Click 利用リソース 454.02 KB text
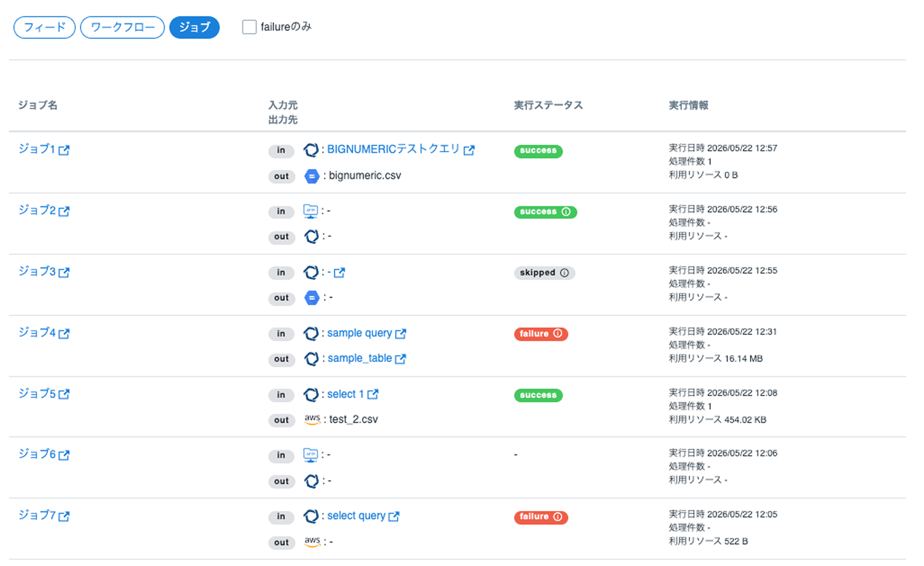 [718, 420]
